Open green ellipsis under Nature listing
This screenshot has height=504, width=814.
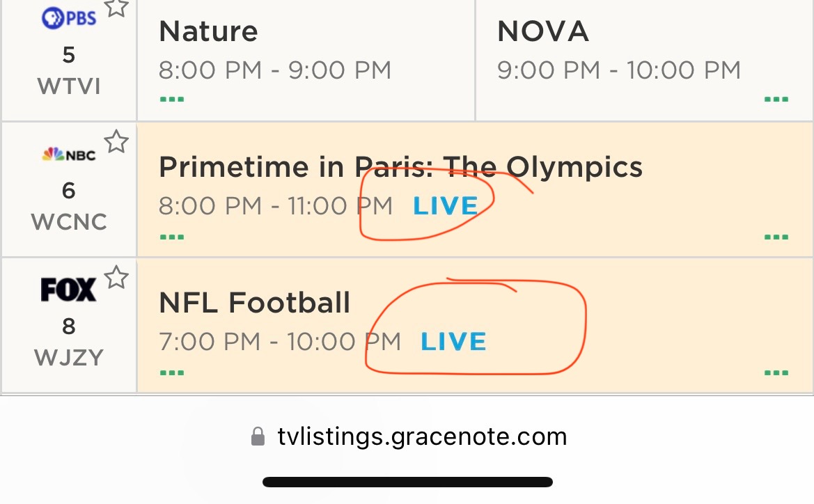pos(171,100)
